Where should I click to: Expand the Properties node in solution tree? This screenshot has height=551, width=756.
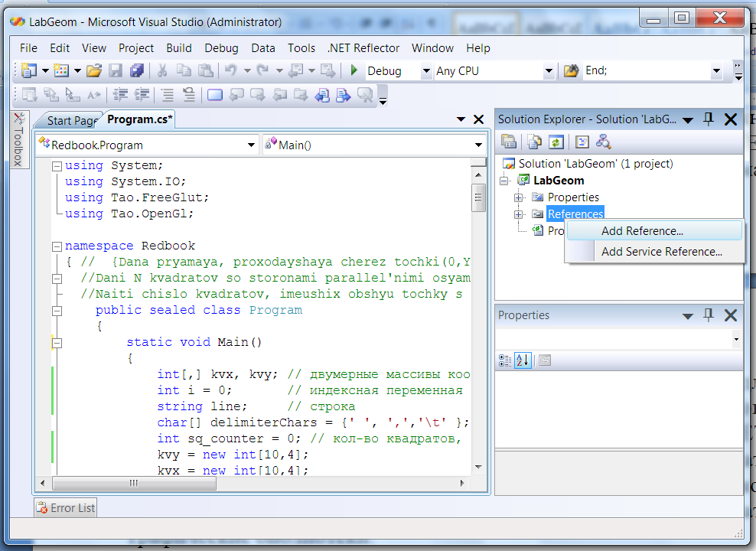click(x=518, y=197)
